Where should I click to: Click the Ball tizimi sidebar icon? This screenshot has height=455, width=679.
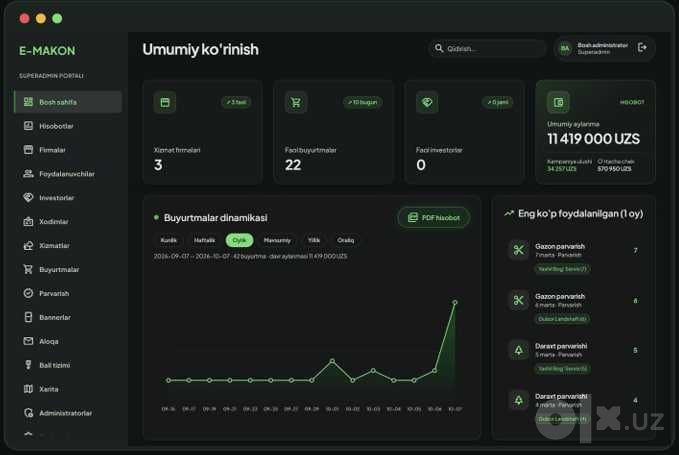point(28,365)
